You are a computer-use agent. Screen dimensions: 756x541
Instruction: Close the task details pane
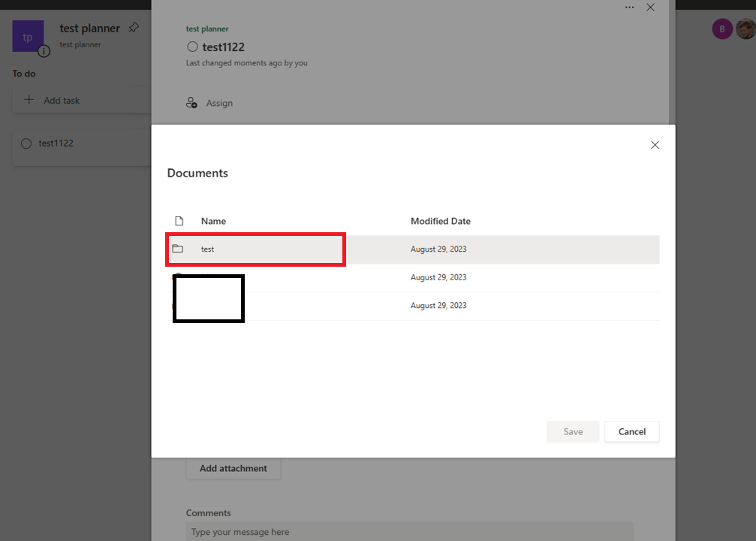pyautogui.click(x=650, y=8)
